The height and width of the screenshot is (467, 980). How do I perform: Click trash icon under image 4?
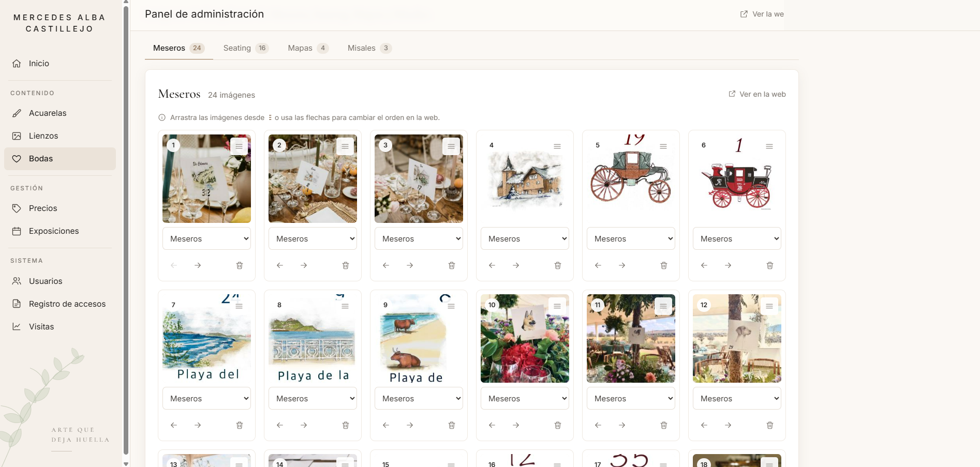click(x=558, y=265)
